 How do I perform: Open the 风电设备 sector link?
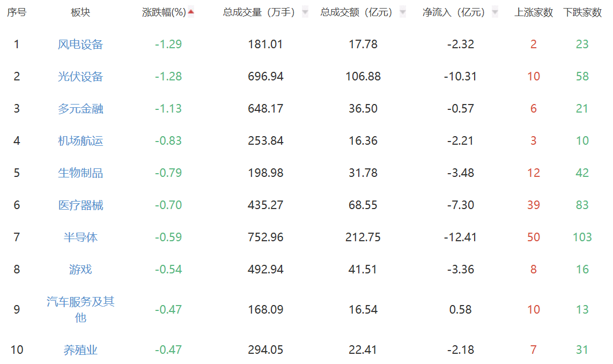click(80, 44)
